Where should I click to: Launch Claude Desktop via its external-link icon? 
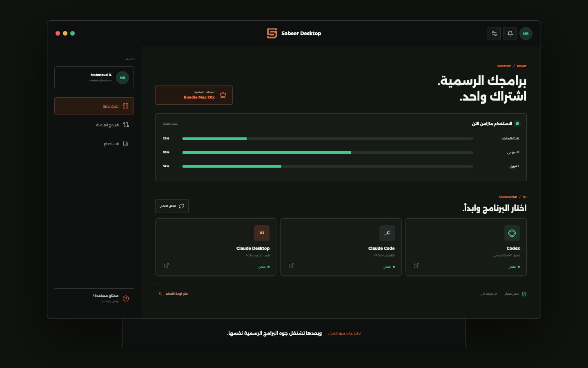(166, 265)
